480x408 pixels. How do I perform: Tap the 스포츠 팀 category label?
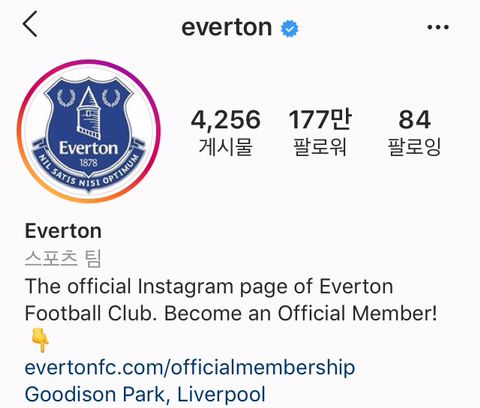tap(63, 258)
